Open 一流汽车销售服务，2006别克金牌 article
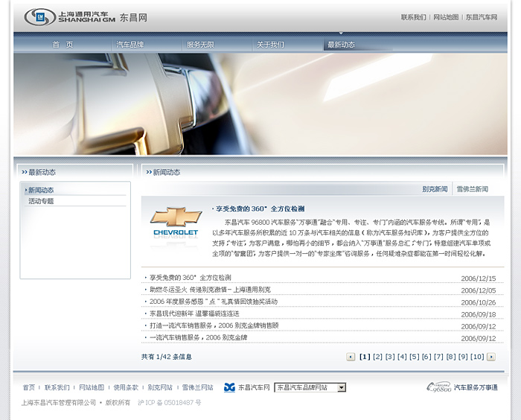521x420 pixels. point(199,337)
